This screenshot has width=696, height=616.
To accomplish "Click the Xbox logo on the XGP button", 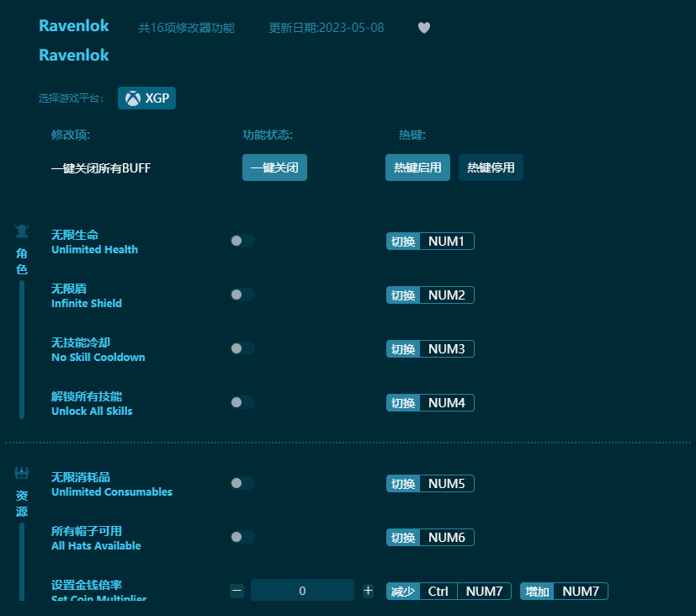I will coord(133,98).
